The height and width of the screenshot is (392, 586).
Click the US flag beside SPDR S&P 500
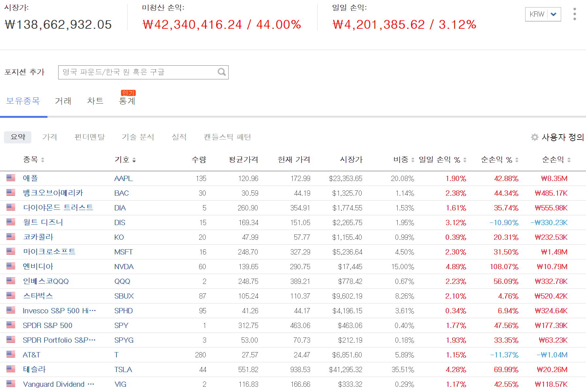pos(11,325)
